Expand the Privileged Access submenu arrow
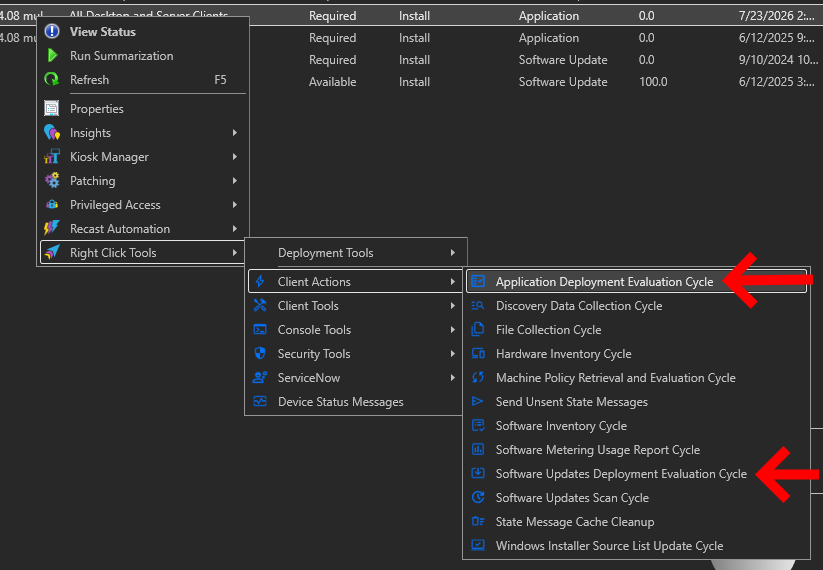 click(235, 205)
